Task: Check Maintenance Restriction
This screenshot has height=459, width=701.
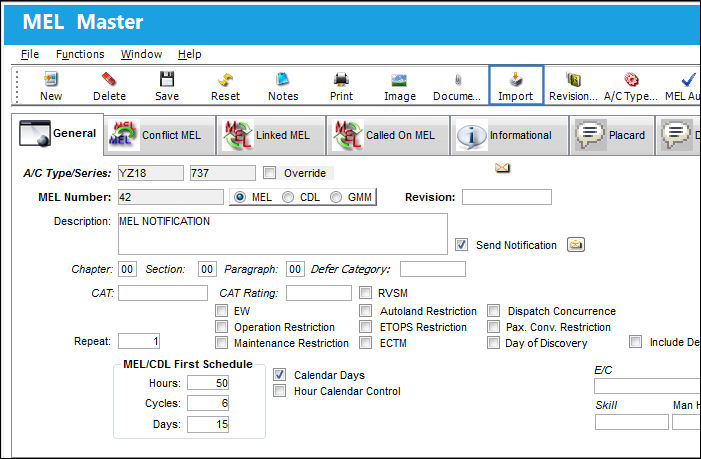Action: (x=221, y=343)
